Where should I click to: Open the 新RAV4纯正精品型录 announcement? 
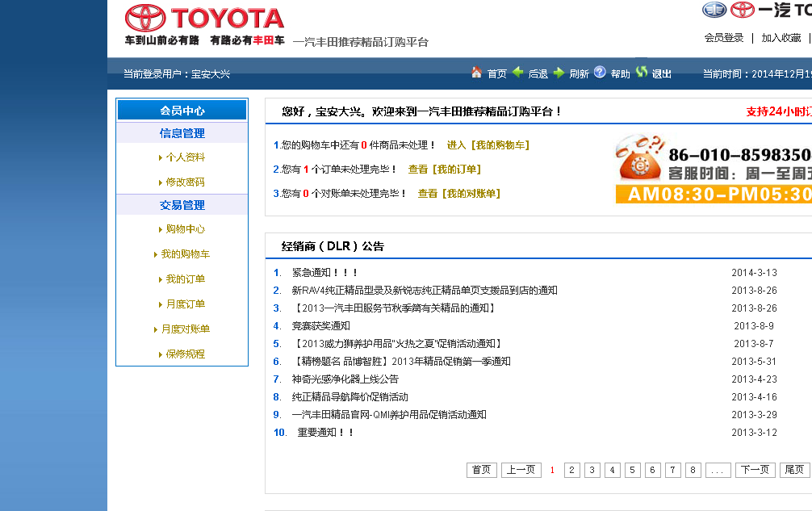click(425, 291)
